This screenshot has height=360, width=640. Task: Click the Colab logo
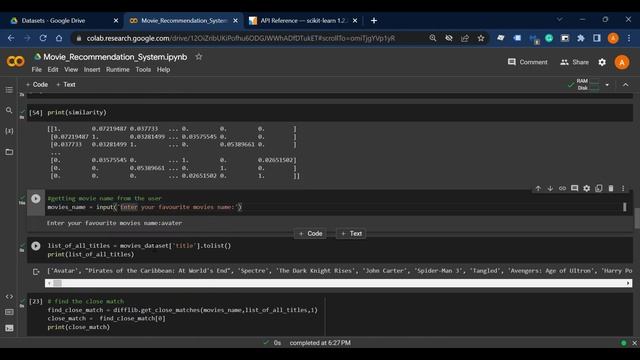pos(16,62)
